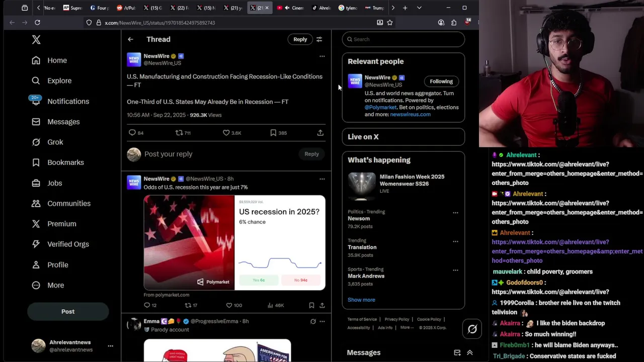Open Explore in the sidebar
This screenshot has height=362, width=644.
point(52,80)
